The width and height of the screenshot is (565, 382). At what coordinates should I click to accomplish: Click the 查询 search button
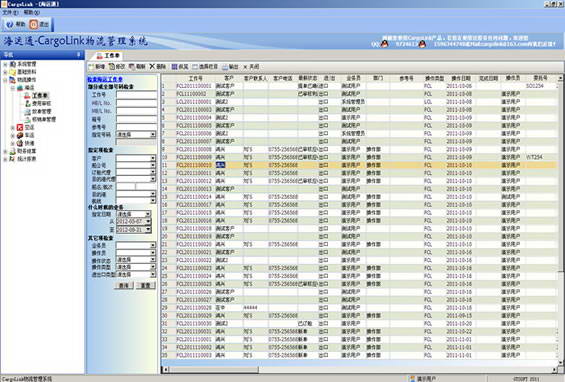(124, 285)
